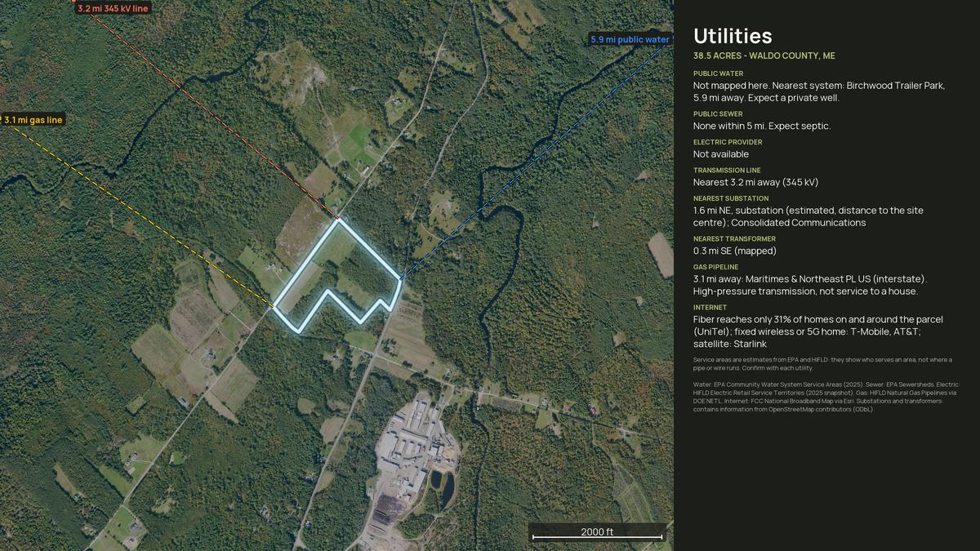Click the 'ELECTRIC PROVIDER' section label
The width and height of the screenshot is (980, 551).
(x=728, y=142)
